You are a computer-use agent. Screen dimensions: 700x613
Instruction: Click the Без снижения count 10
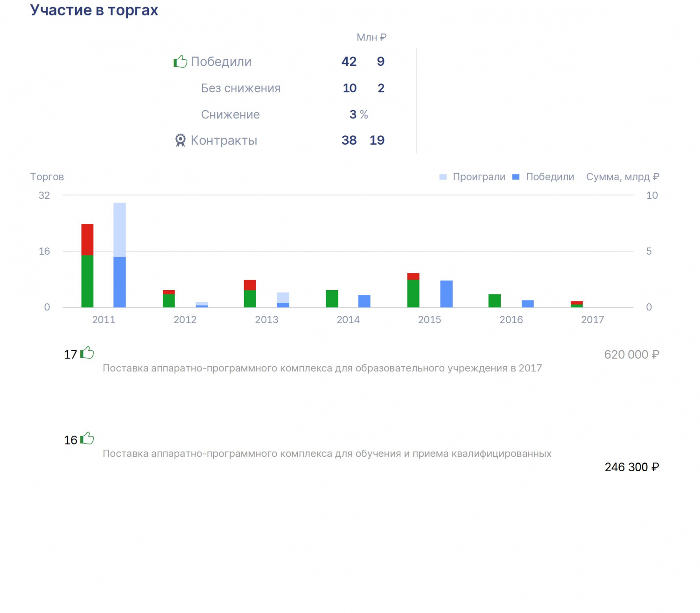(350, 88)
